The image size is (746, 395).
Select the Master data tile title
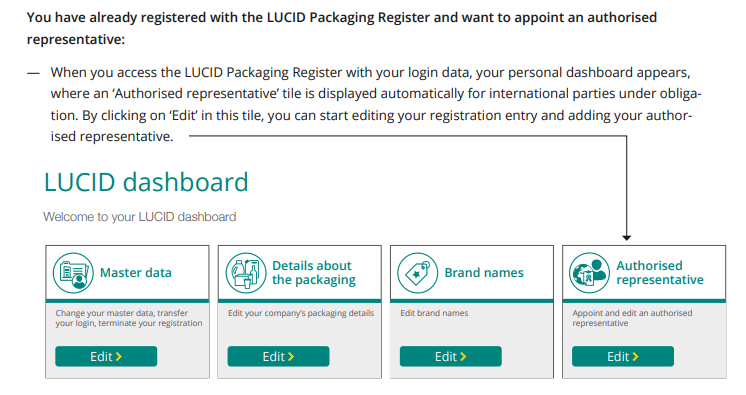point(136,273)
